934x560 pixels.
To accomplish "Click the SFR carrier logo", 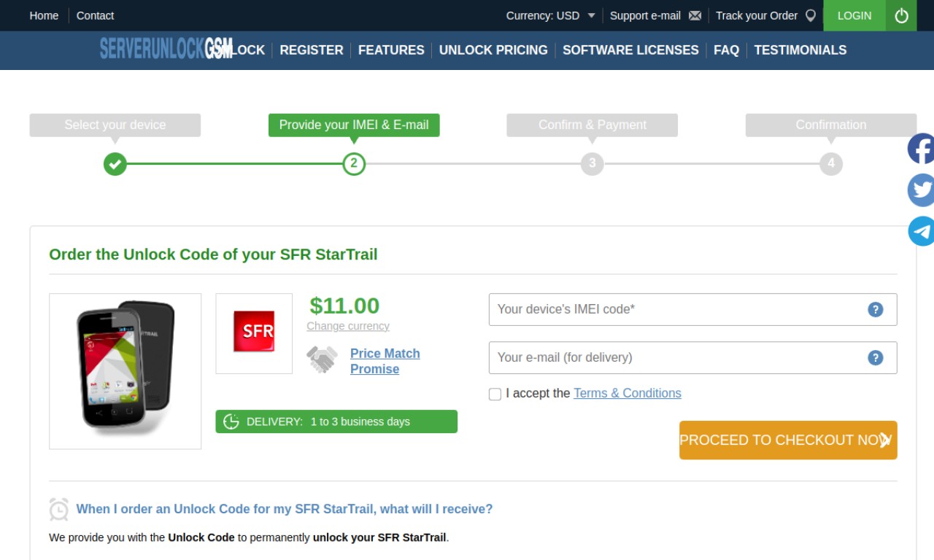I will (254, 332).
